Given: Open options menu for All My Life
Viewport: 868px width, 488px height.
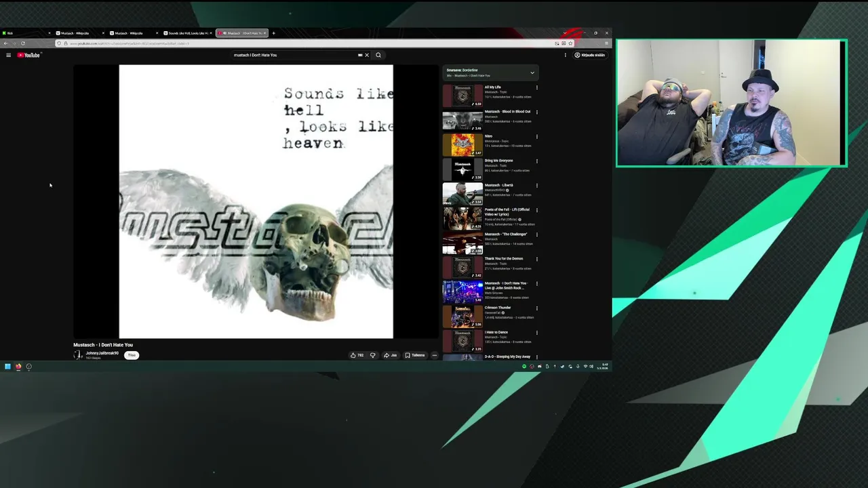Looking at the screenshot, I should pyautogui.click(x=537, y=87).
